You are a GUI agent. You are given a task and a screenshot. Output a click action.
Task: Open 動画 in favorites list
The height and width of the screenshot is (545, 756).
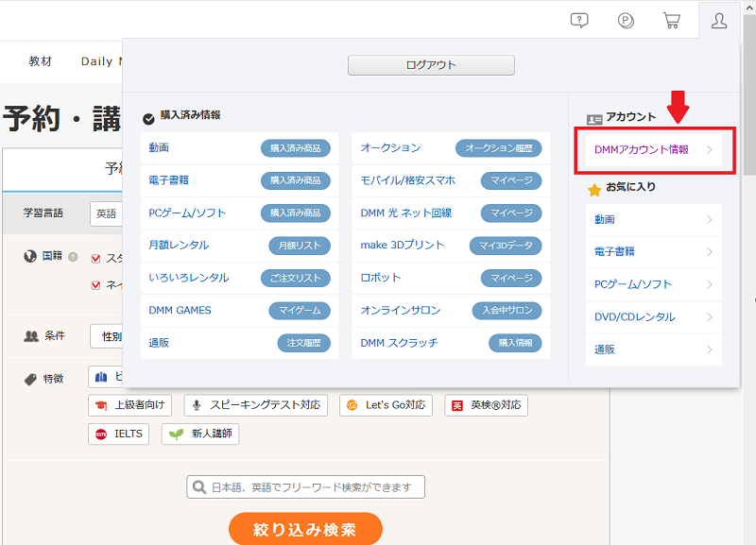click(x=653, y=219)
